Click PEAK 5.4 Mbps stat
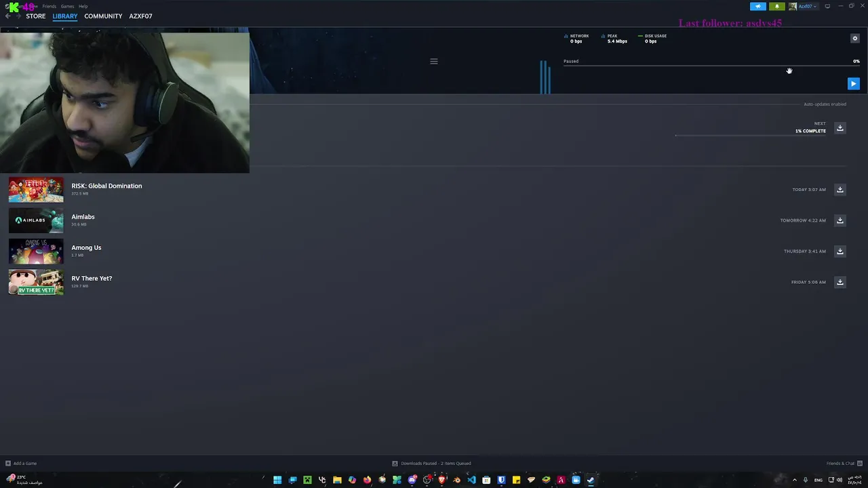Viewport: 868px width, 488px height. pos(614,39)
